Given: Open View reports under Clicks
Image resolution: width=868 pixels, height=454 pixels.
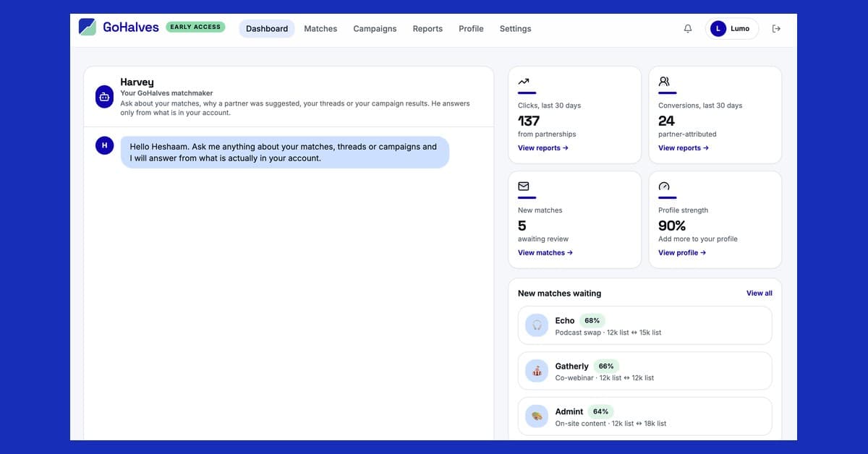Looking at the screenshot, I should click(x=543, y=148).
